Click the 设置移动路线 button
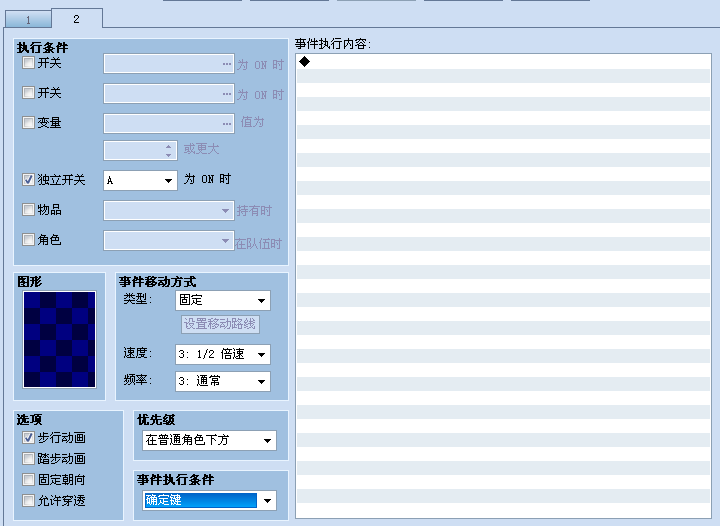The image size is (720, 526). tap(220, 325)
